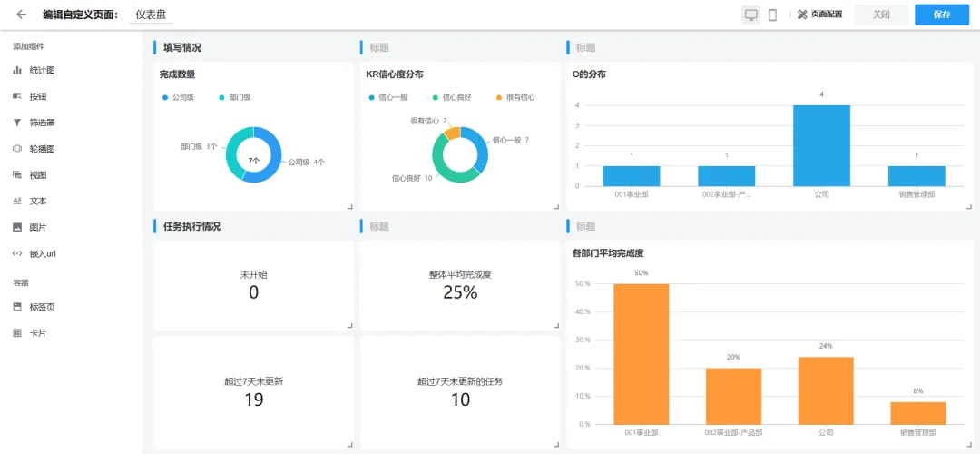Add a 卡片 container
This screenshot has width=980, height=454.
30,333
